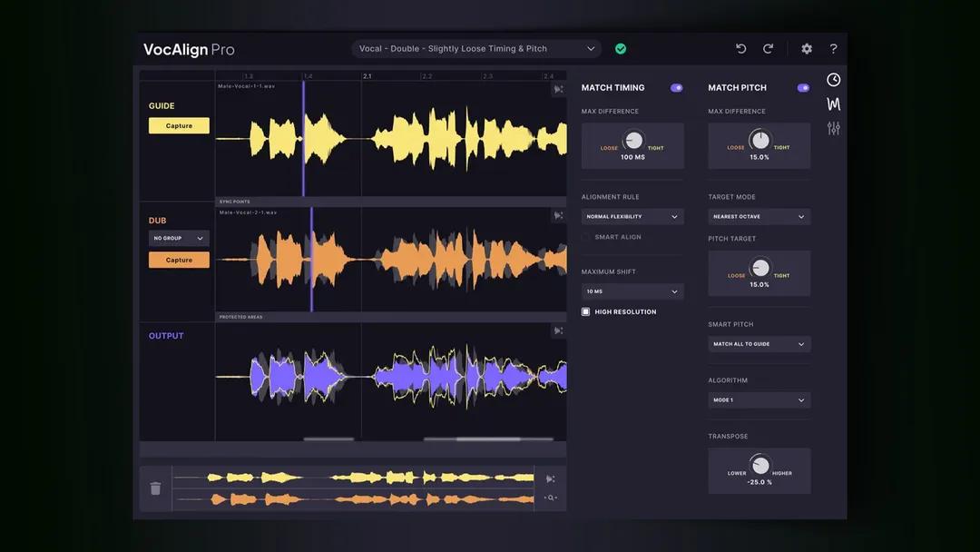The height and width of the screenshot is (552, 980).
Task: Toggle the Match Timing switch
Action: coord(677,87)
